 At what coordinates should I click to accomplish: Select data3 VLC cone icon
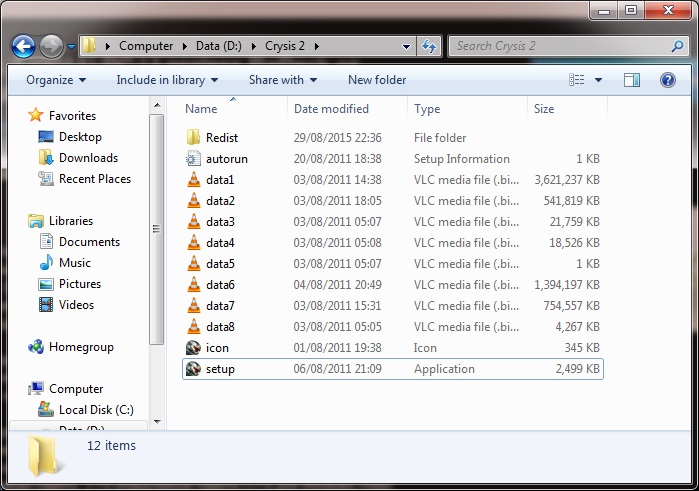tap(193, 221)
